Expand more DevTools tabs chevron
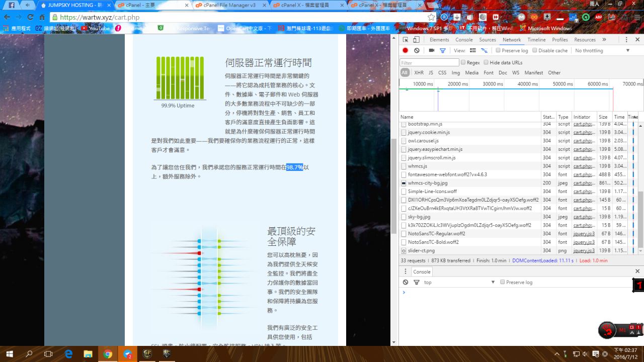This screenshot has height=362, width=644. click(x=604, y=40)
